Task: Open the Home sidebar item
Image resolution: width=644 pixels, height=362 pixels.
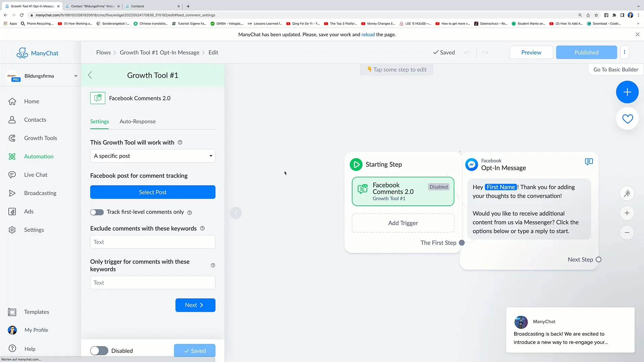Action: tap(32, 101)
